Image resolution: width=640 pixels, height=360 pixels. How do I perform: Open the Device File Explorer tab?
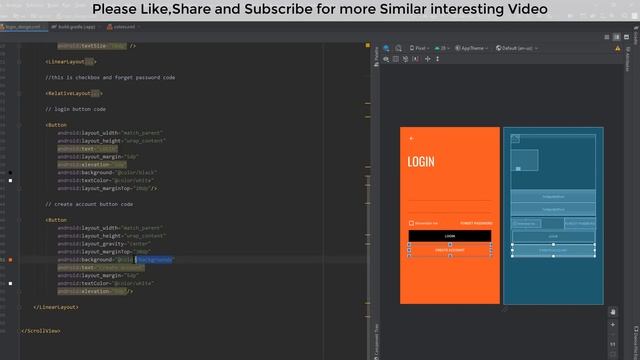(636, 342)
